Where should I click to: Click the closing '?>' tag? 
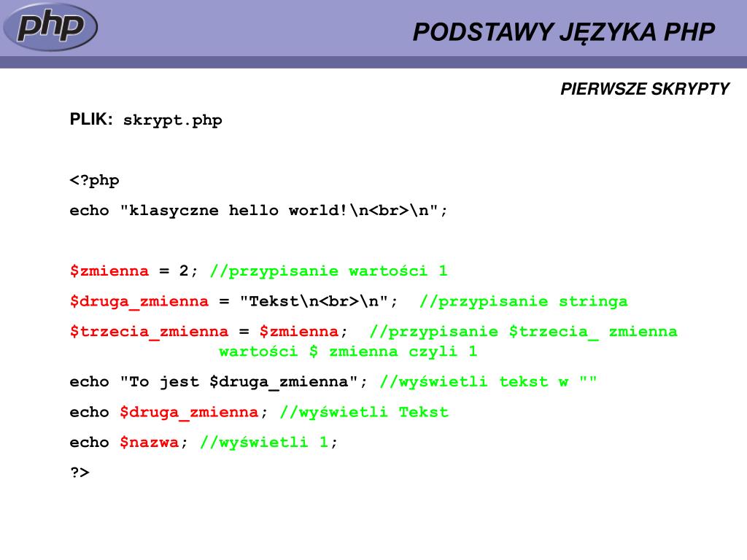(80, 472)
